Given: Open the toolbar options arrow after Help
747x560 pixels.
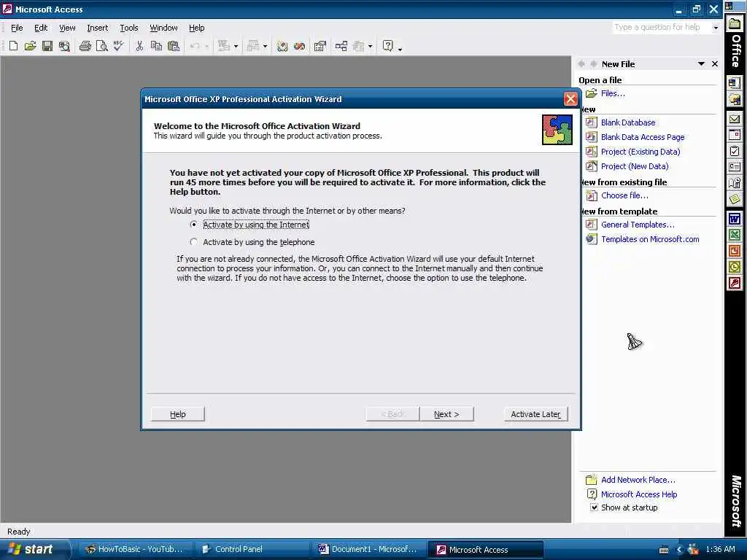Looking at the screenshot, I should (x=400, y=49).
